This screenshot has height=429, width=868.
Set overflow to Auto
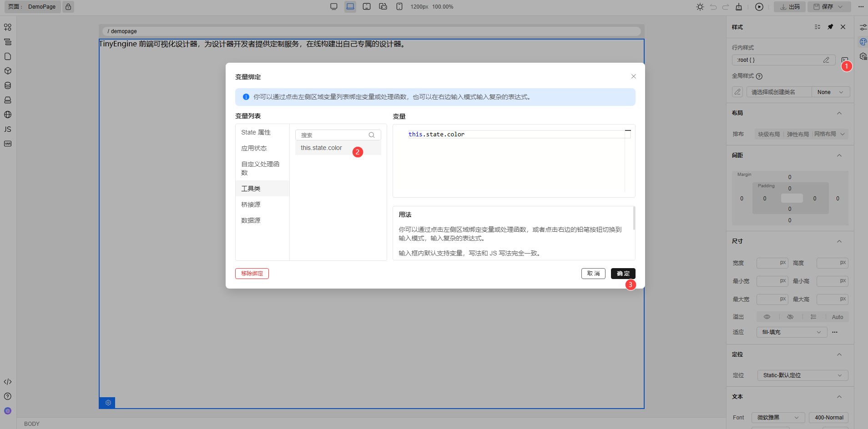coord(838,316)
